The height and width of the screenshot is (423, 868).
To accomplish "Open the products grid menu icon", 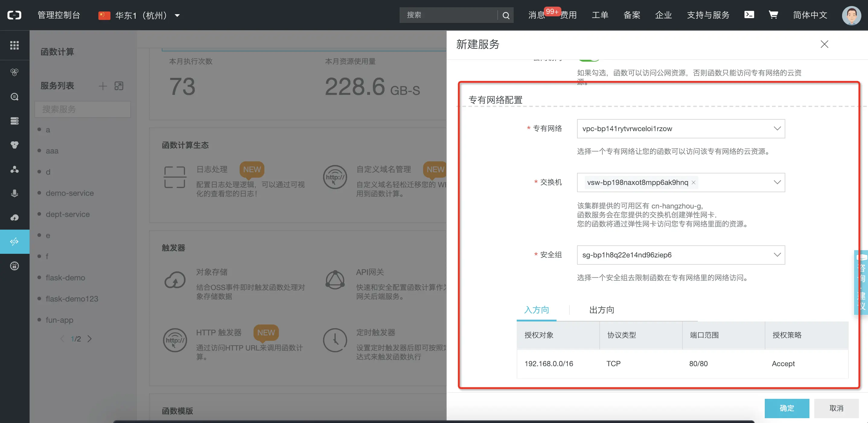I will [14, 45].
